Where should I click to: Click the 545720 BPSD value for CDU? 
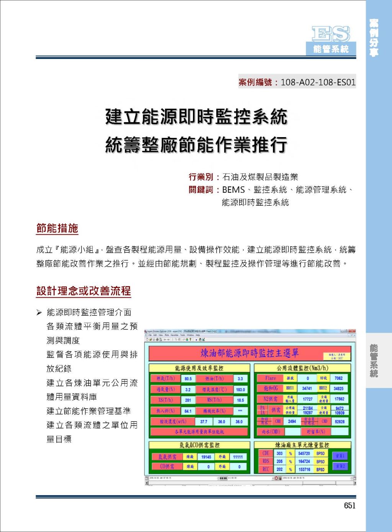pyautogui.click(x=304, y=453)
